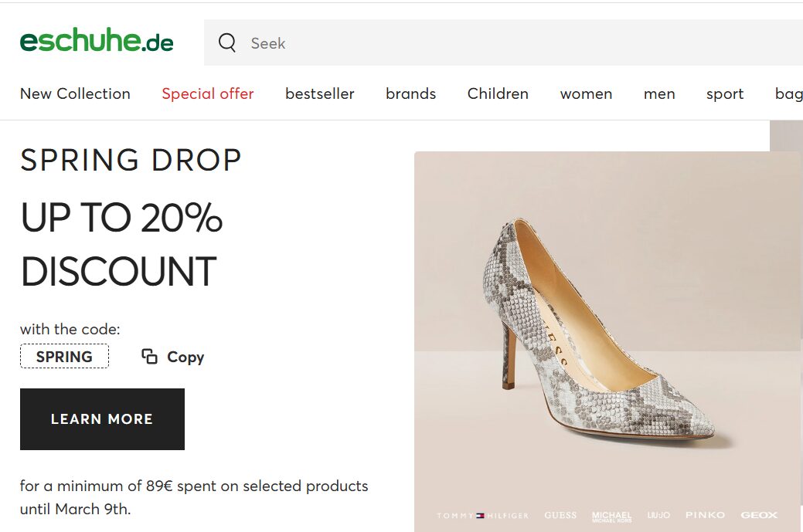
Task: Click the copy icon beside SPRING code
Action: (x=150, y=356)
